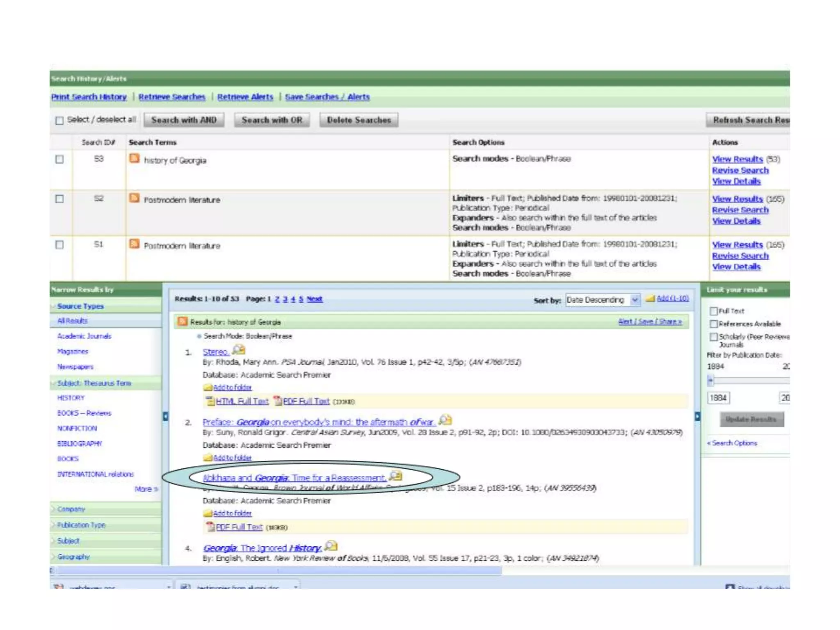The image size is (840, 630).
Task: Click RSS icon beside history of Georgia search
Action: [134, 158]
